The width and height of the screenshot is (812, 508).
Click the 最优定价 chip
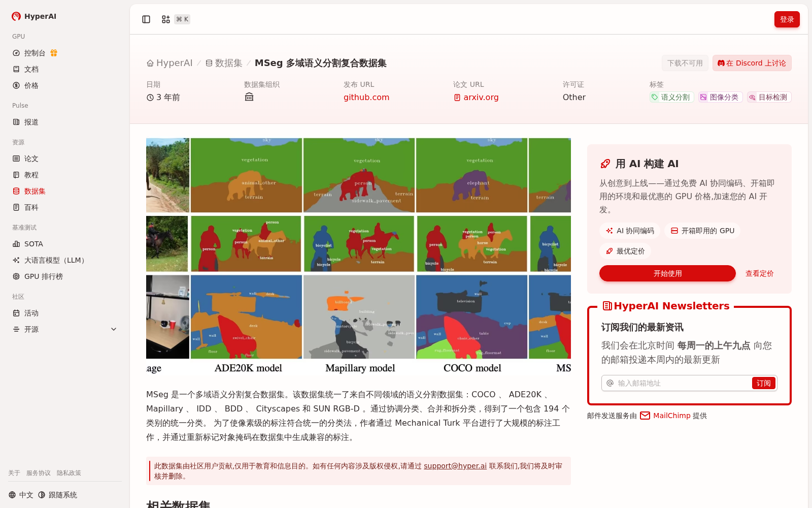point(625,251)
